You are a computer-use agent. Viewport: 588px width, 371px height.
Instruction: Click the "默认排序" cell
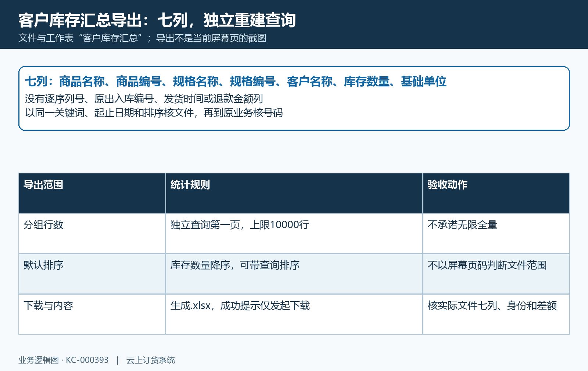click(x=92, y=274)
